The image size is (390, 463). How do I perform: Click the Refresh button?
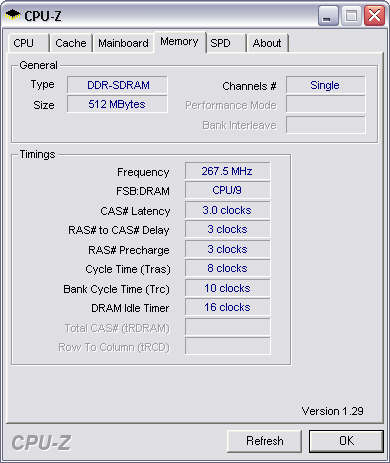[x=265, y=441]
